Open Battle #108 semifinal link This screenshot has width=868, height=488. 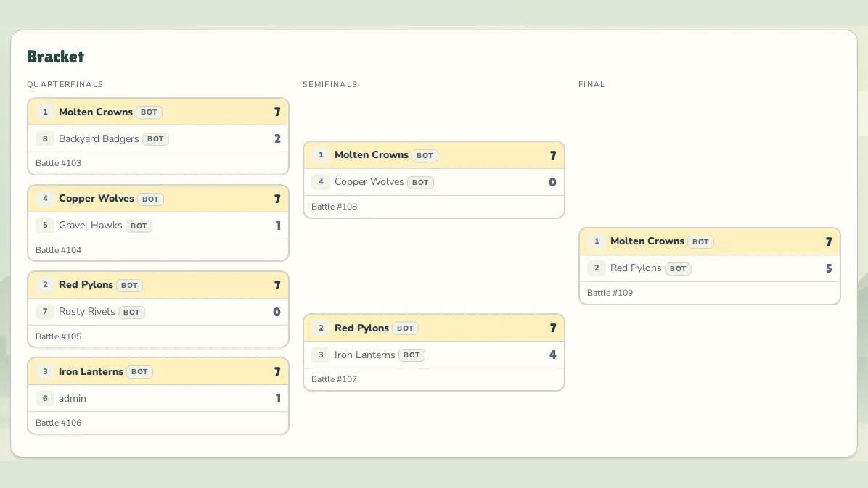(334, 207)
